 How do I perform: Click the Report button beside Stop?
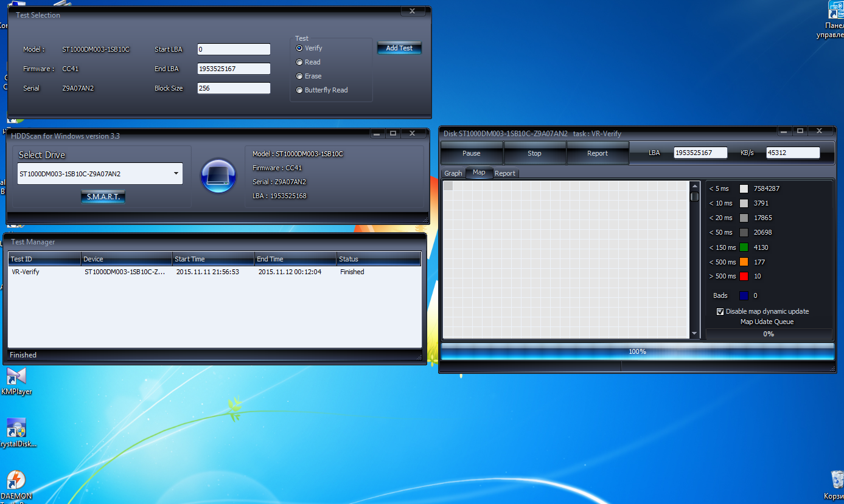coord(598,153)
